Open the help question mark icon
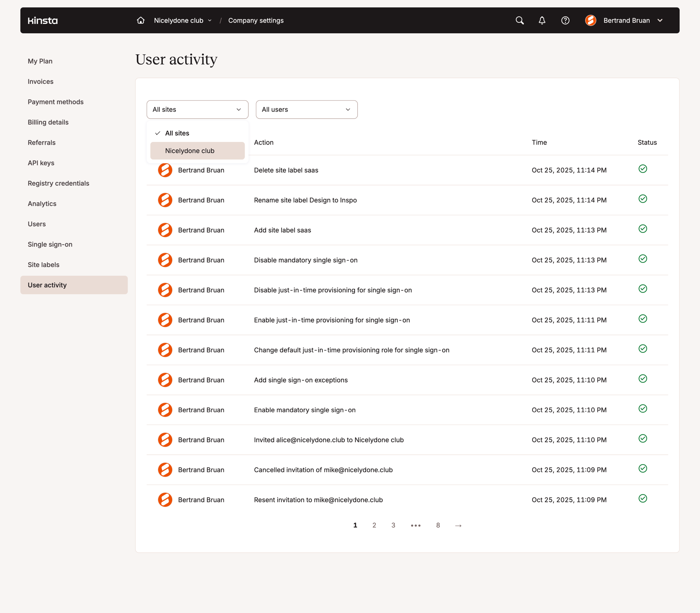This screenshot has height=613, width=700. click(x=565, y=20)
